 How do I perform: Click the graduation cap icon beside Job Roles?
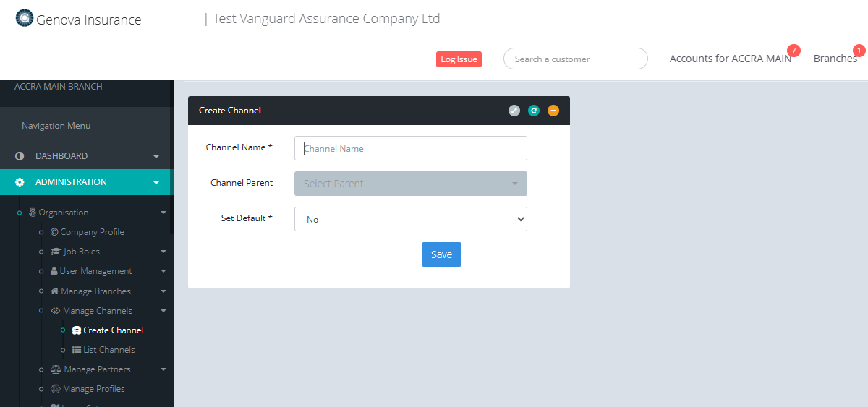coord(56,252)
